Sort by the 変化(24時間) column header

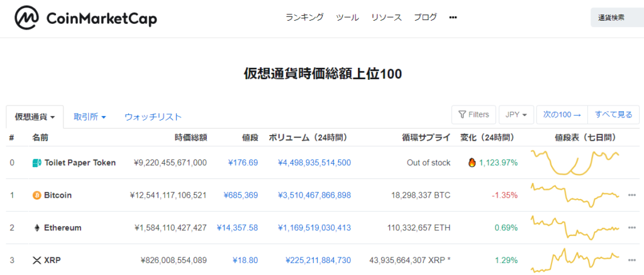[489, 137]
